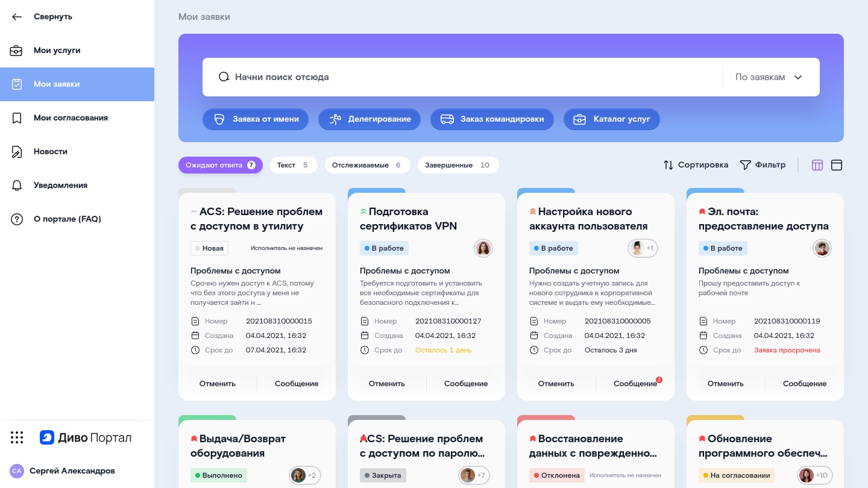Click the search magnifier icon
Image resolution: width=868 pixels, height=488 pixels.
pos(224,77)
